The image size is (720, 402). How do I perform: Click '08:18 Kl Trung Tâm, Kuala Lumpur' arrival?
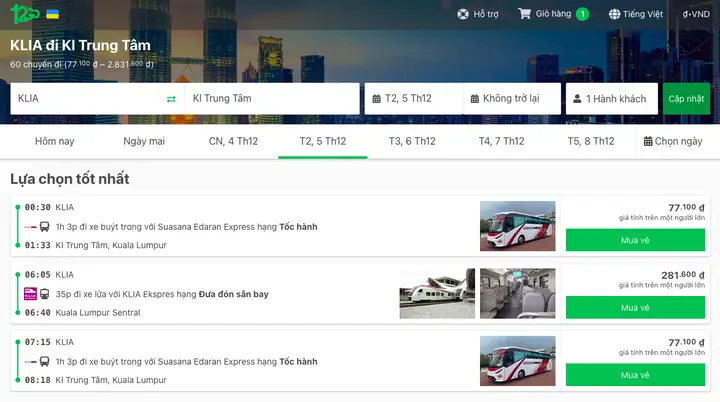(x=96, y=380)
